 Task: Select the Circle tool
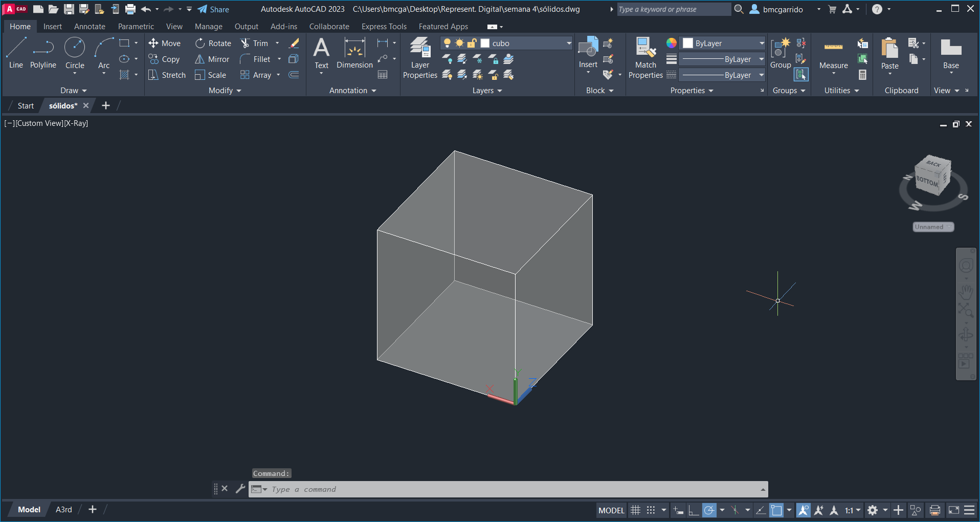click(x=75, y=53)
